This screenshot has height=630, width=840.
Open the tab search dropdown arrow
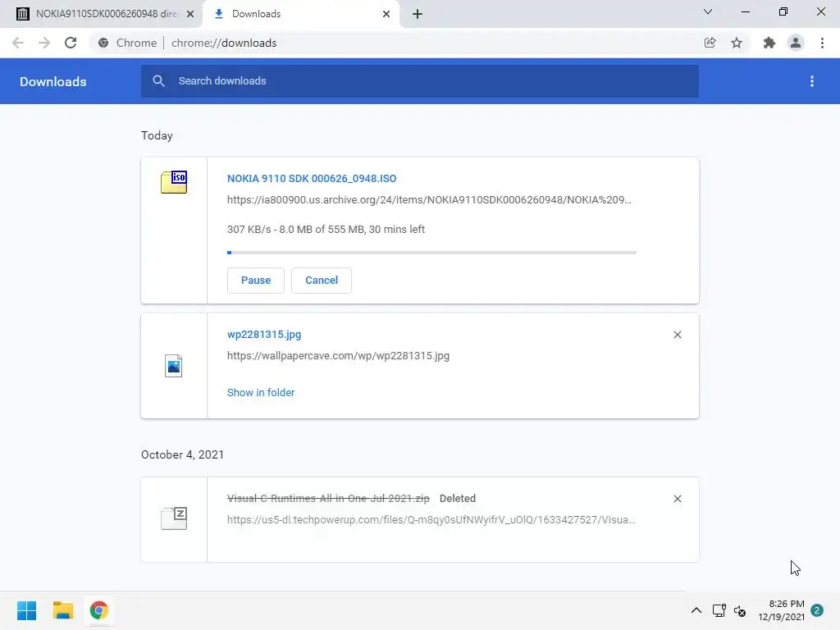pyautogui.click(x=708, y=11)
